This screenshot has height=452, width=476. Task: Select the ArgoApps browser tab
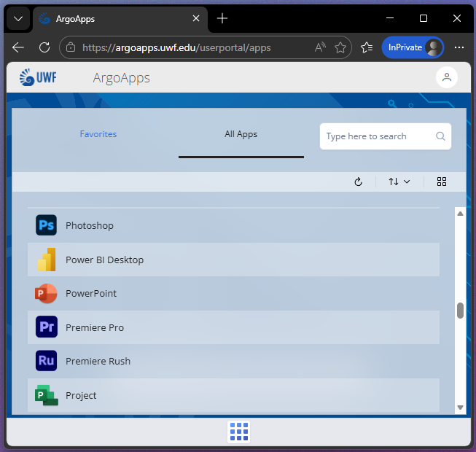click(x=120, y=19)
